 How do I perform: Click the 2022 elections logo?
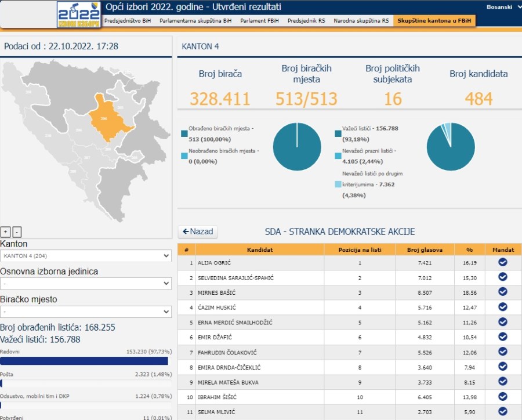pyautogui.click(x=78, y=15)
